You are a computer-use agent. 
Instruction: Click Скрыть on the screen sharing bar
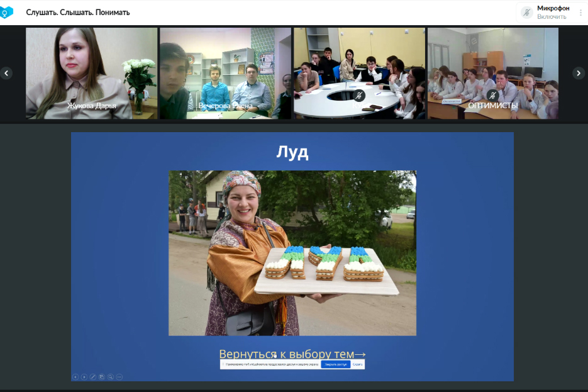pos(357,364)
